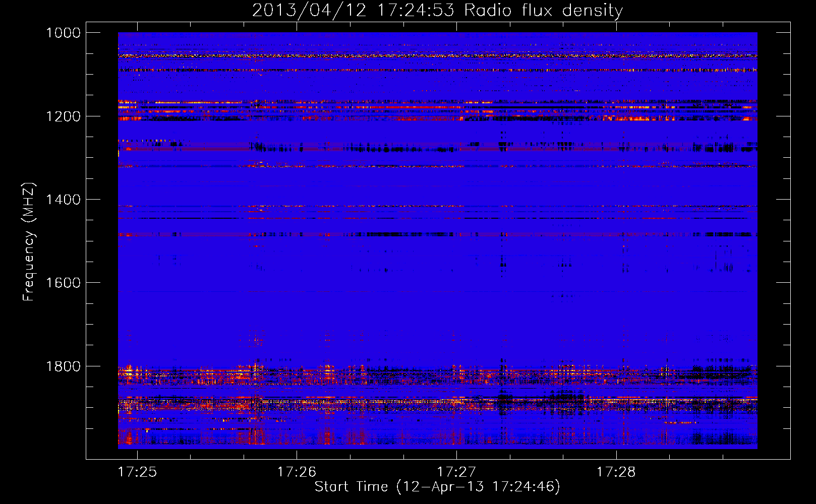This screenshot has width=816, height=504.
Task: Select the 1800 frequency tick label
Action: click(63, 366)
